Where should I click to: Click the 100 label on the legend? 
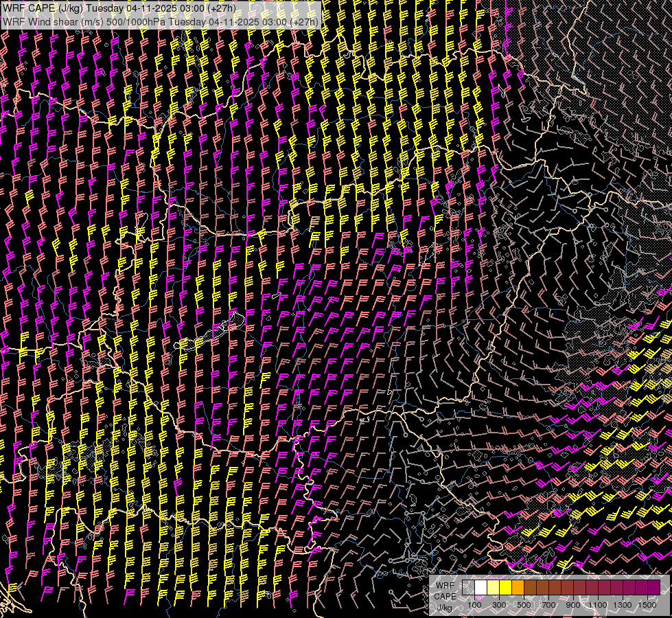tap(474, 605)
